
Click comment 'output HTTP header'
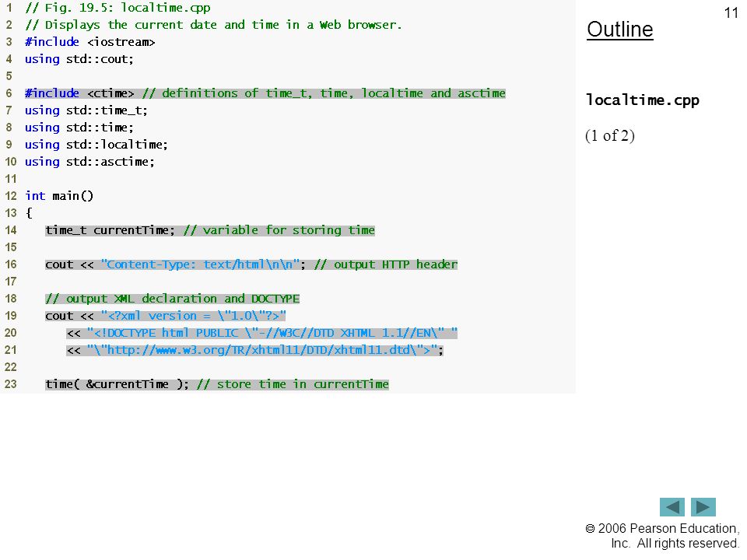pos(385,264)
